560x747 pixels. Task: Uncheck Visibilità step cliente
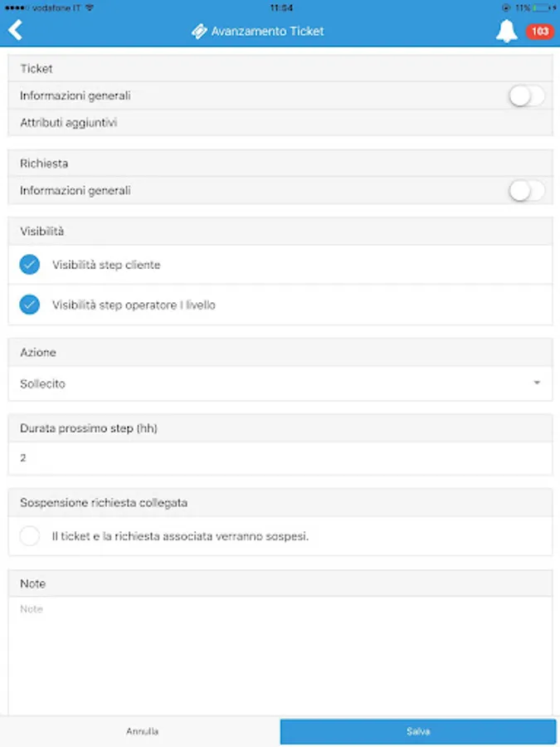tap(30, 265)
